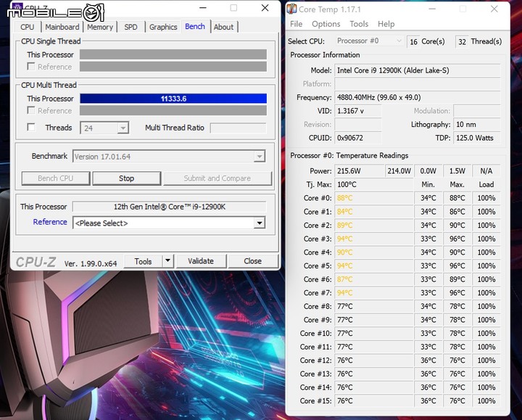Minimize the Core Temp window
This screenshot has height=420, width=522.
pyautogui.click(x=432, y=9)
